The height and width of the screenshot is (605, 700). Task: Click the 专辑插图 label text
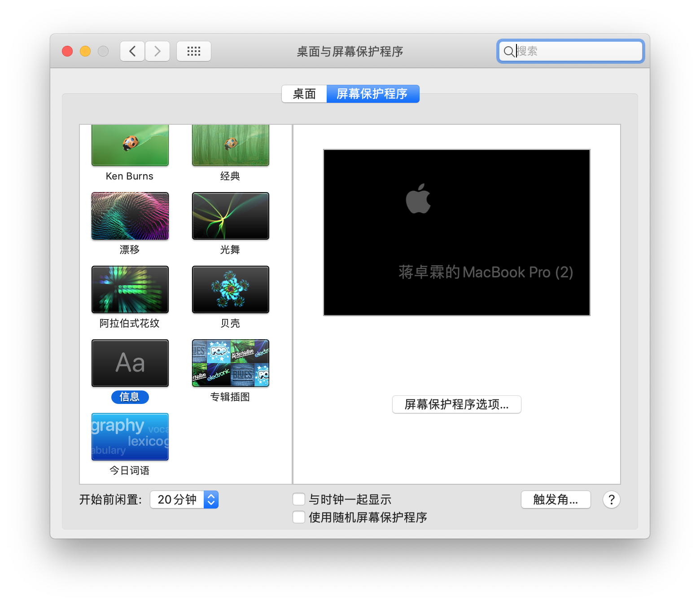(x=230, y=397)
